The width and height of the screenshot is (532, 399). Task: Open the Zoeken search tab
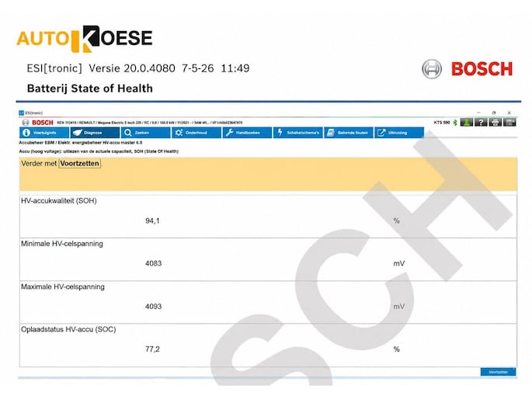click(x=145, y=133)
